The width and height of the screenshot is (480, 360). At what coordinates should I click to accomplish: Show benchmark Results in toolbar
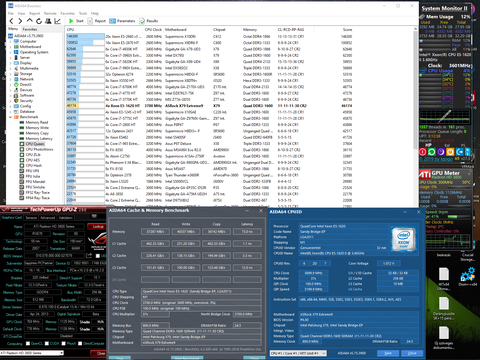click(x=149, y=21)
